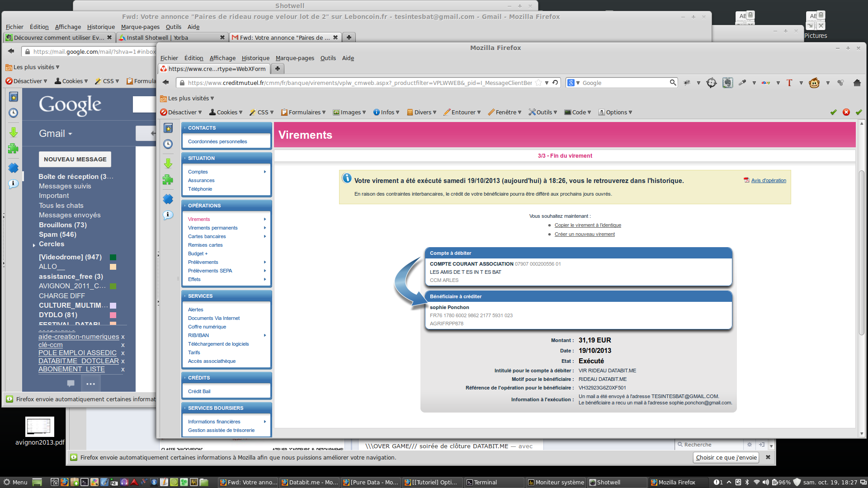Open the Historique menu in Mozilla Firefox window
This screenshot has height=488, width=868.
click(255, 58)
